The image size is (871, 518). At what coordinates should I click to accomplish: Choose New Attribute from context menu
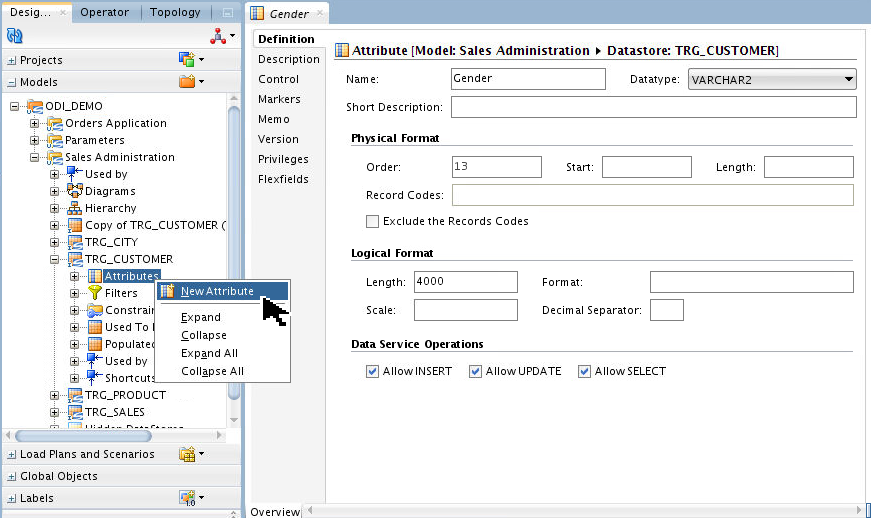223,291
